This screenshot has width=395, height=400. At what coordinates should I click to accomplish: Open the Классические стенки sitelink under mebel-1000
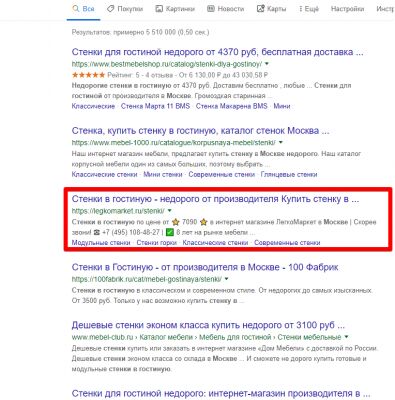[x=104, y=174]
